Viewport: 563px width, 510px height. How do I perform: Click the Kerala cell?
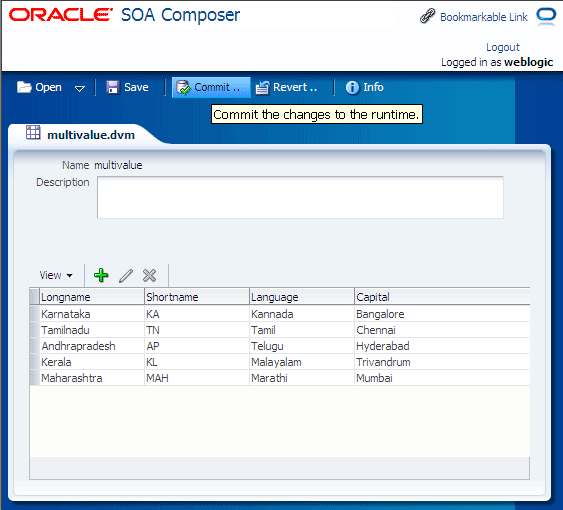pyautogui.click(x=92, y=362)
